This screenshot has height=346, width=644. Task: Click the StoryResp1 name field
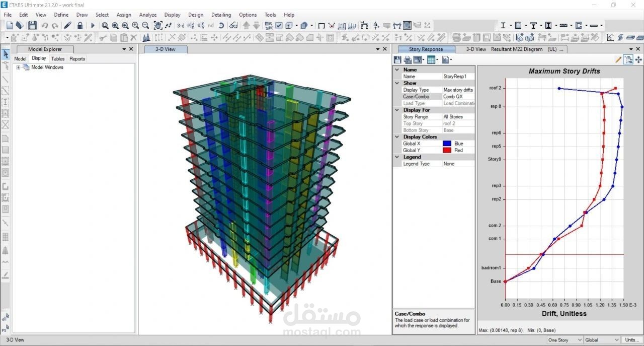458,77
